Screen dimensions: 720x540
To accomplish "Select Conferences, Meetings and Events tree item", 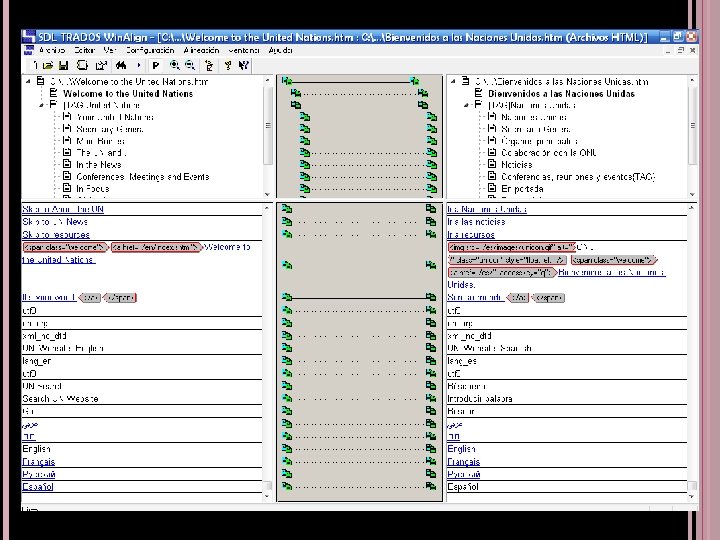I will (x=142, y=176).
